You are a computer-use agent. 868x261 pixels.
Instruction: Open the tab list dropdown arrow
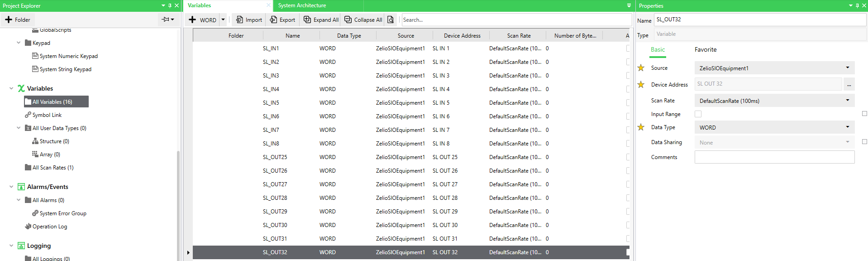coord(629,5)
